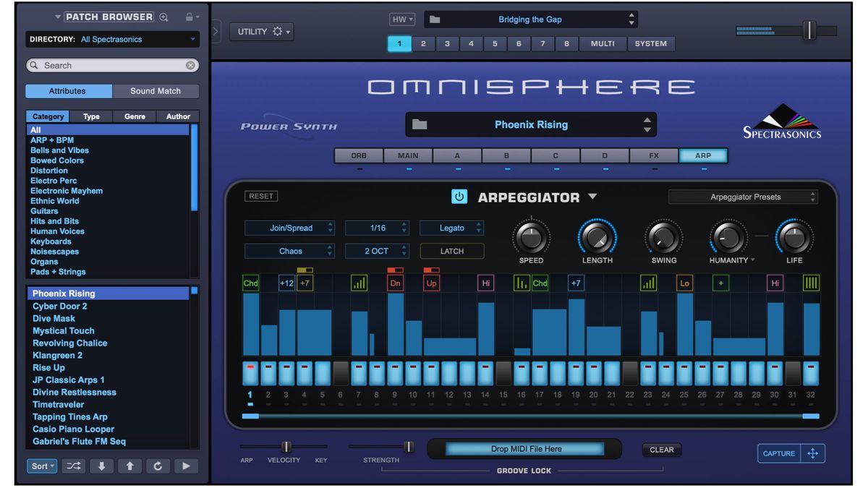Open the Utility gear icon menu
The height and width of the screenshot is (488, 868).
[x=278, y=31]
